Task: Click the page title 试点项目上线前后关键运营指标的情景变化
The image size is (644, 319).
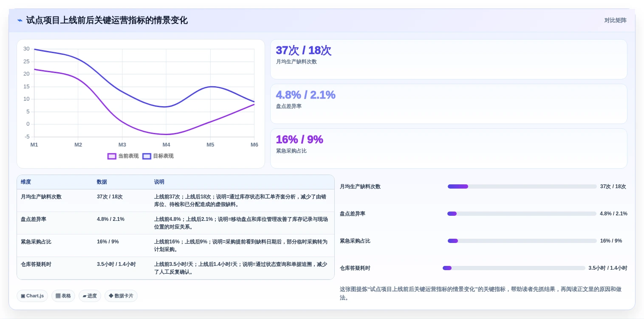Action: click(x=107, y=20)
